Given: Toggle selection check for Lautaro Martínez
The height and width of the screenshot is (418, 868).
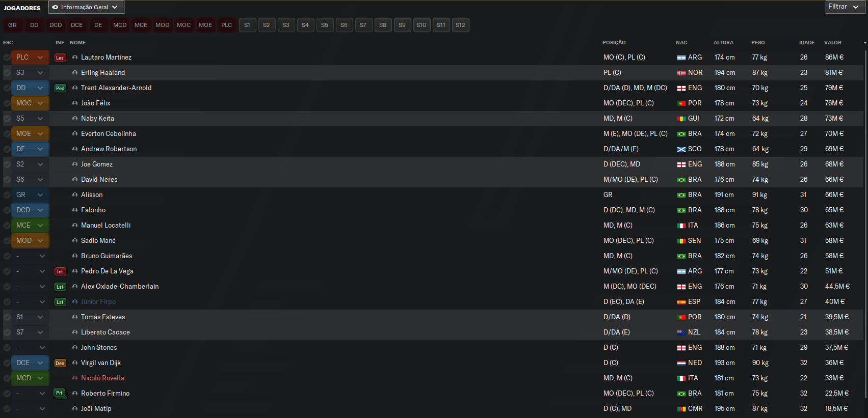Looking at the screenshot, I should tap(7, 58).
